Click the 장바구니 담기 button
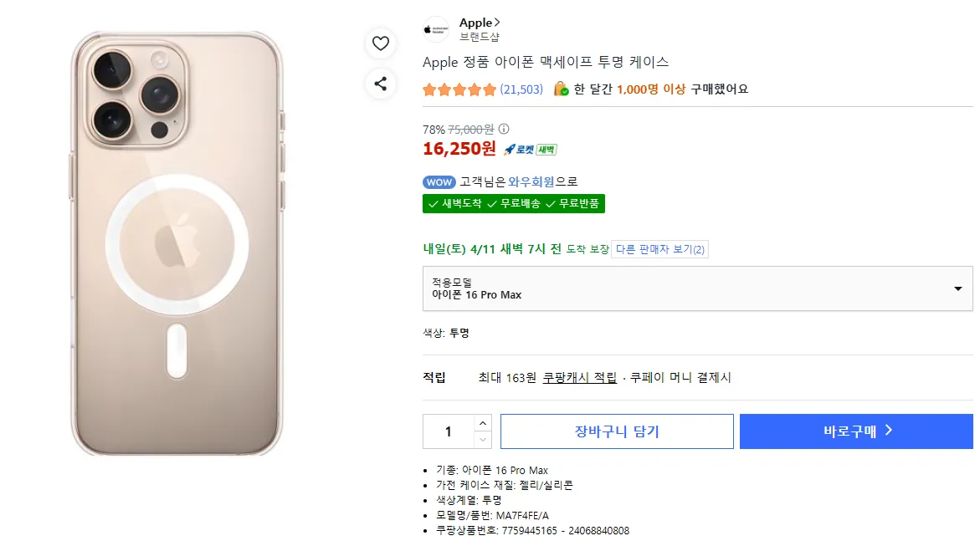 click(x=617, y=431)
